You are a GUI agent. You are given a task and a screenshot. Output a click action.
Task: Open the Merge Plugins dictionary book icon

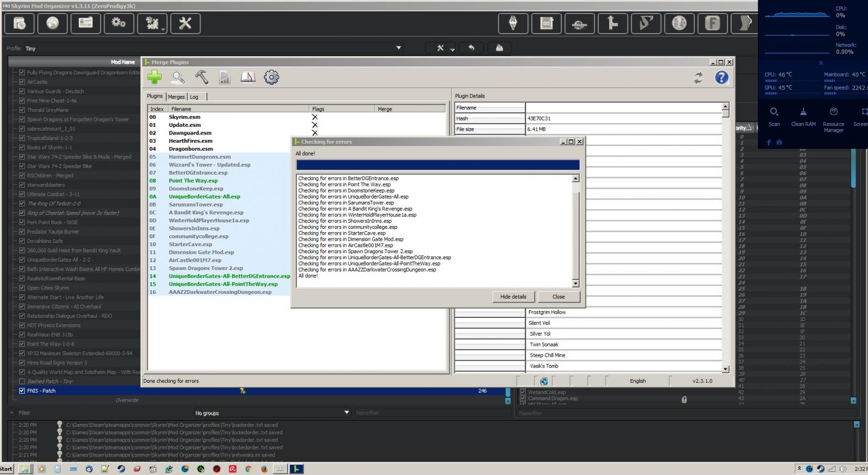[x=248, y=78]
